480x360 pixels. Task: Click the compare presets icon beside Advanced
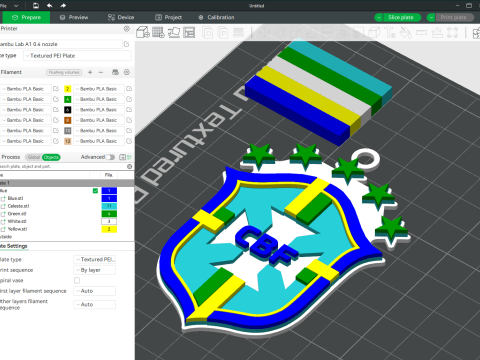(129, 157)
